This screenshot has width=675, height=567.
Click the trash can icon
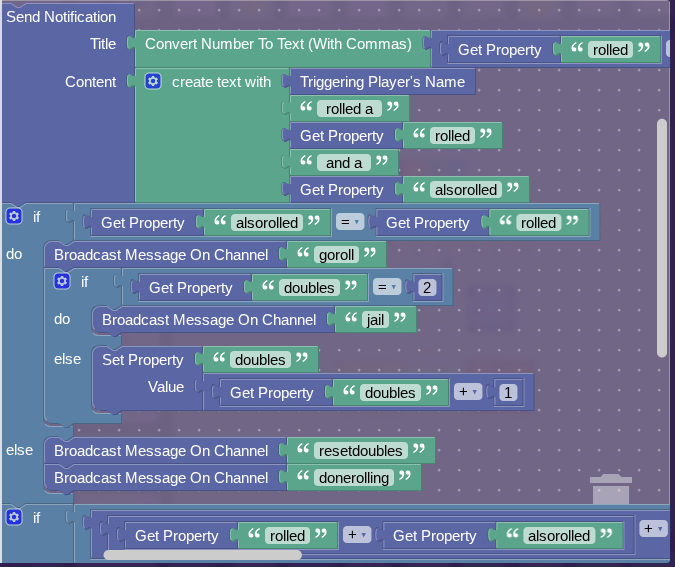point(611,489)
